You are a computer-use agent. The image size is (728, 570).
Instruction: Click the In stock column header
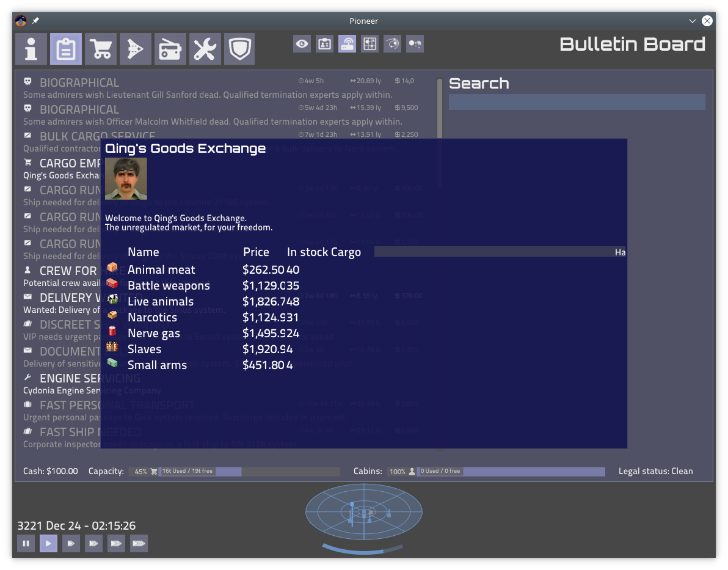[x=307, y=252]
